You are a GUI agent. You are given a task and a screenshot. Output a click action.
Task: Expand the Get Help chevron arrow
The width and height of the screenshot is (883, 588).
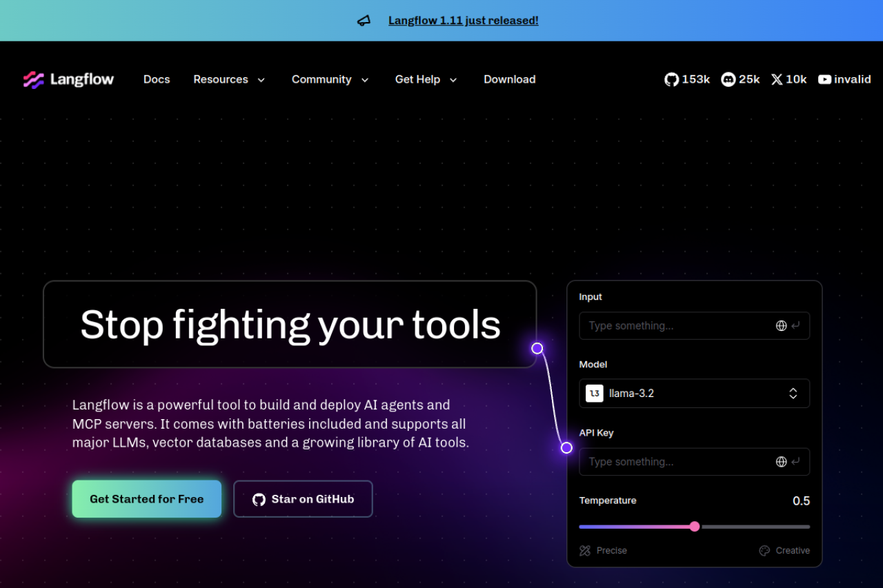tap(453, 80)
